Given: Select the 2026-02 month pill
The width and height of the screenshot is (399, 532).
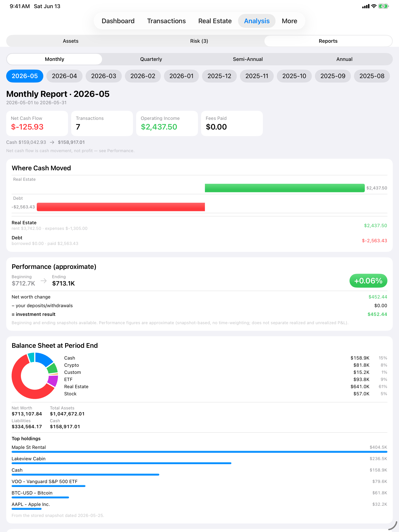Looking at the screenshot, I should click(143, 76).
